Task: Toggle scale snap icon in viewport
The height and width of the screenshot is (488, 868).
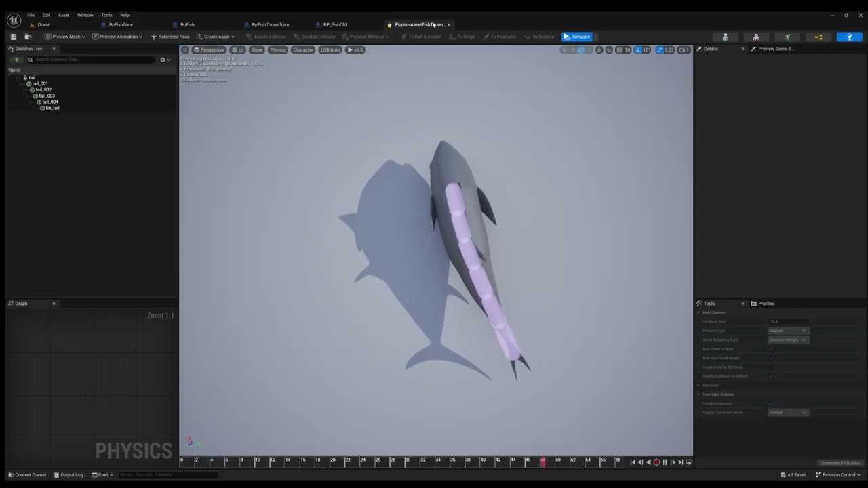Action: click(660, 49)
